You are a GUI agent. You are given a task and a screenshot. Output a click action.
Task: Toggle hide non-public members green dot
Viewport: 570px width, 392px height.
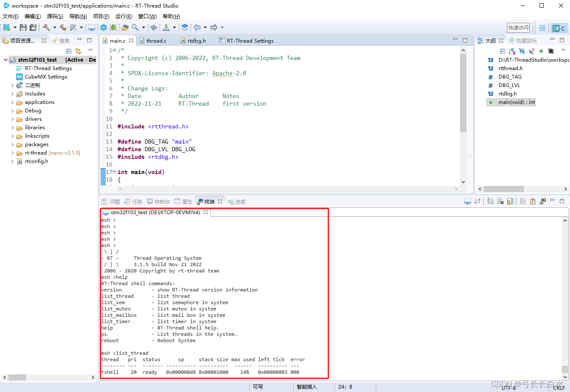(x=541, y=51)
